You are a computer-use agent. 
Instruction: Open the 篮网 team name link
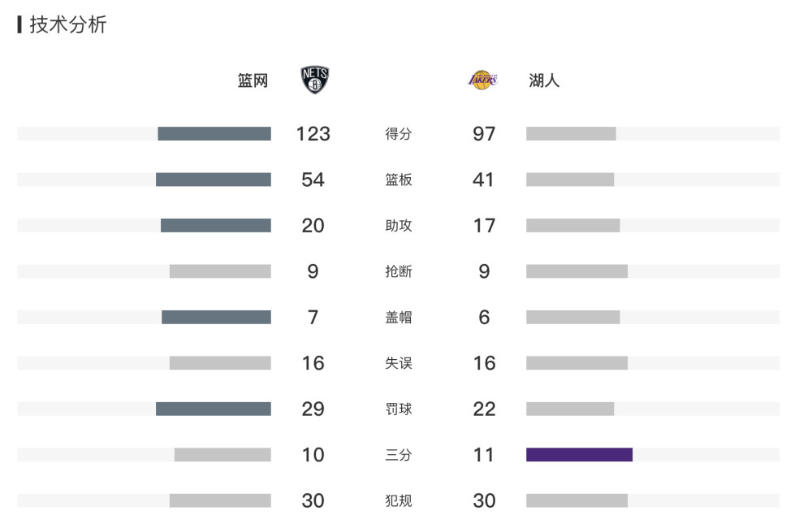[253, 80]
